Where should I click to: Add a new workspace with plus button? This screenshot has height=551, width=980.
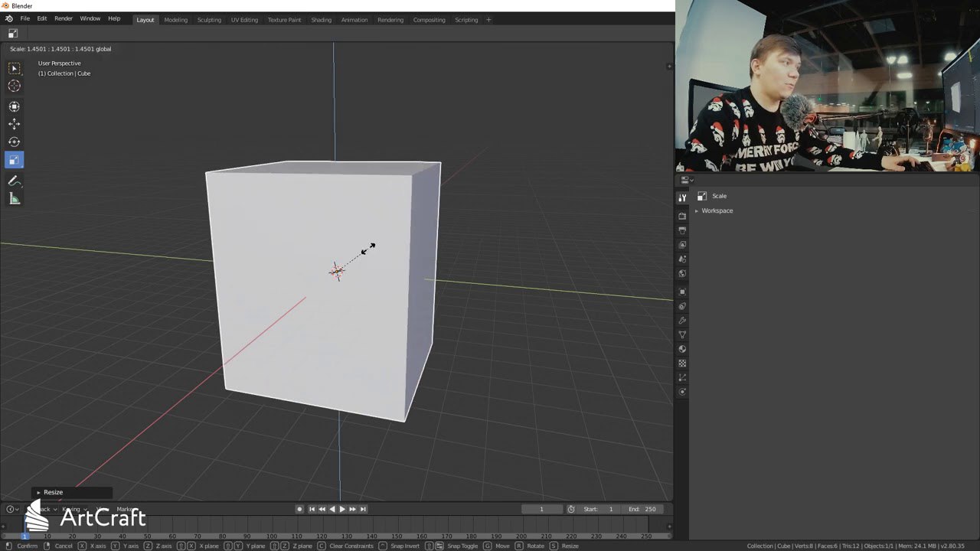(x=489, y=20)
